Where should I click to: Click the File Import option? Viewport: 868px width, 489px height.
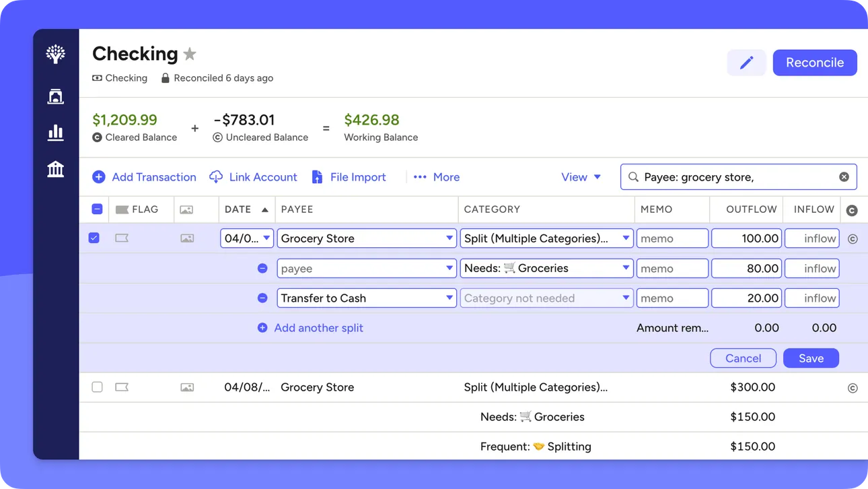pos(349,177)
